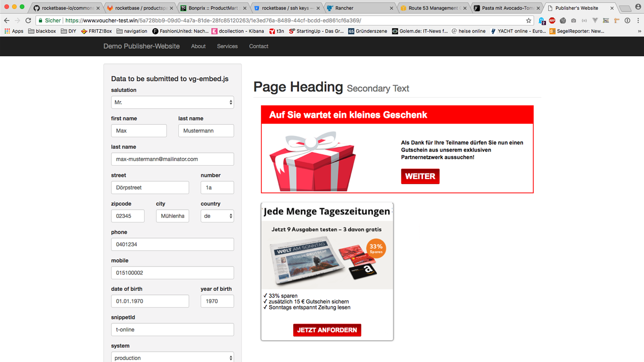The image size is (644, 362).
Task: Open Chrome's three-dot menu
Action: click(x=638, y=20)
